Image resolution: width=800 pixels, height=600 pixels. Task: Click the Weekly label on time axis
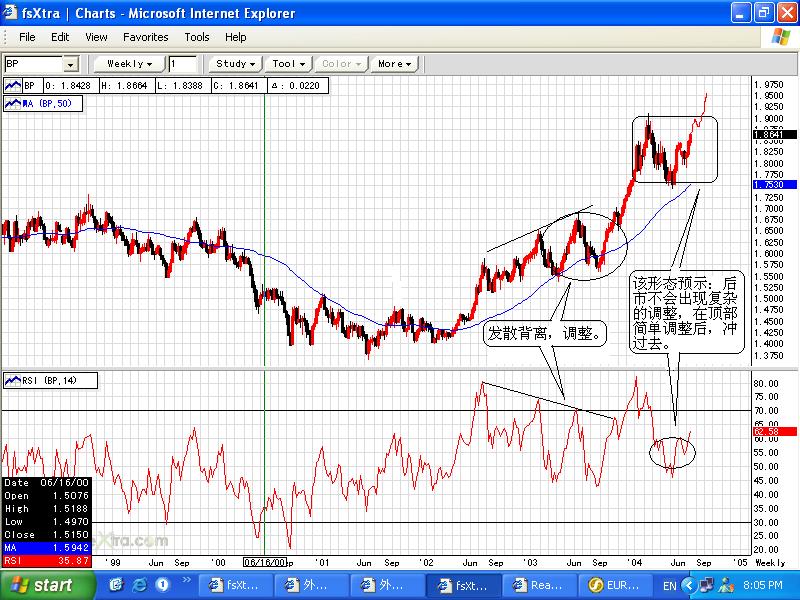click(770, 562)
